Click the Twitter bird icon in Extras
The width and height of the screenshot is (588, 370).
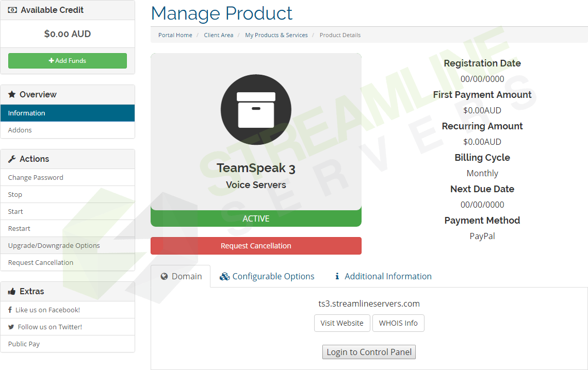(11, 327)
